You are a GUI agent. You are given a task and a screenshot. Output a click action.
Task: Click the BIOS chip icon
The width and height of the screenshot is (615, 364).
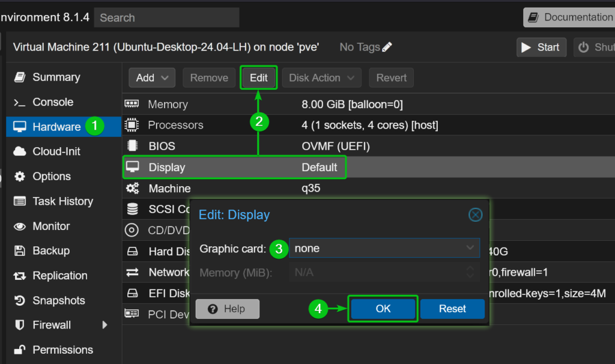click(x=133, y=145)
